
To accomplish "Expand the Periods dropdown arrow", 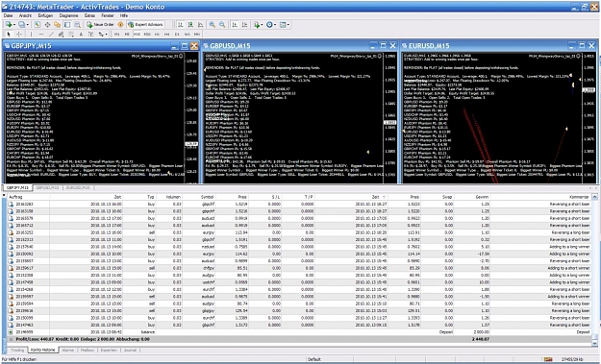I will [275, 25].
